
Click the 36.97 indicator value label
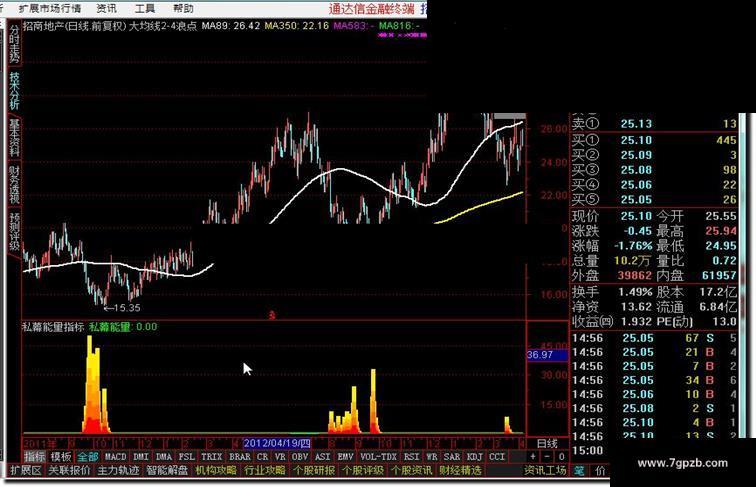(547, 355)
